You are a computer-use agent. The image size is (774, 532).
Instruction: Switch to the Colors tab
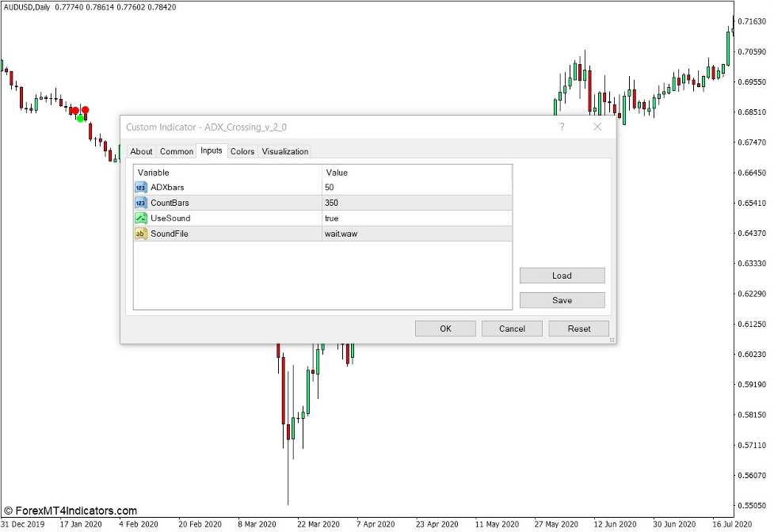(242, 151)
